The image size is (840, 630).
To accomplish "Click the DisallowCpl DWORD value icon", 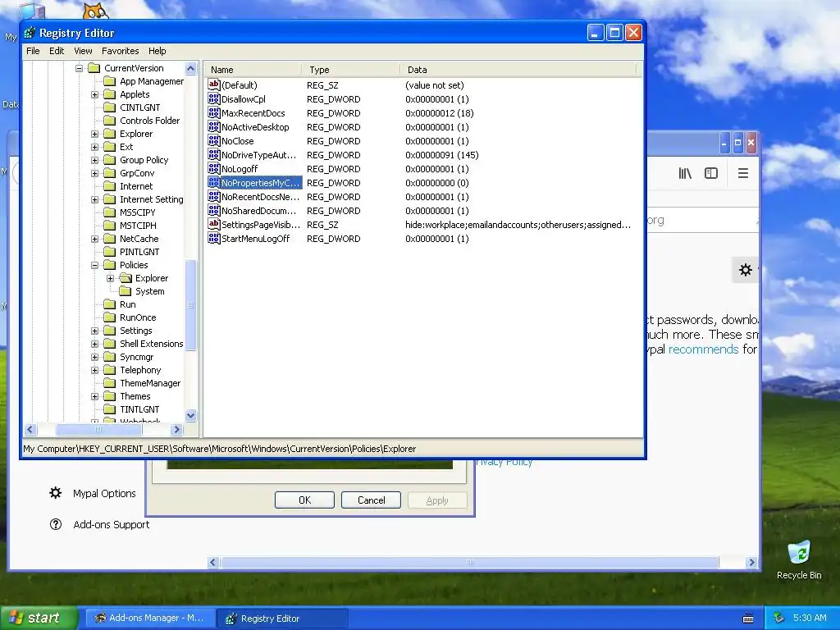I will coord(214,98).
